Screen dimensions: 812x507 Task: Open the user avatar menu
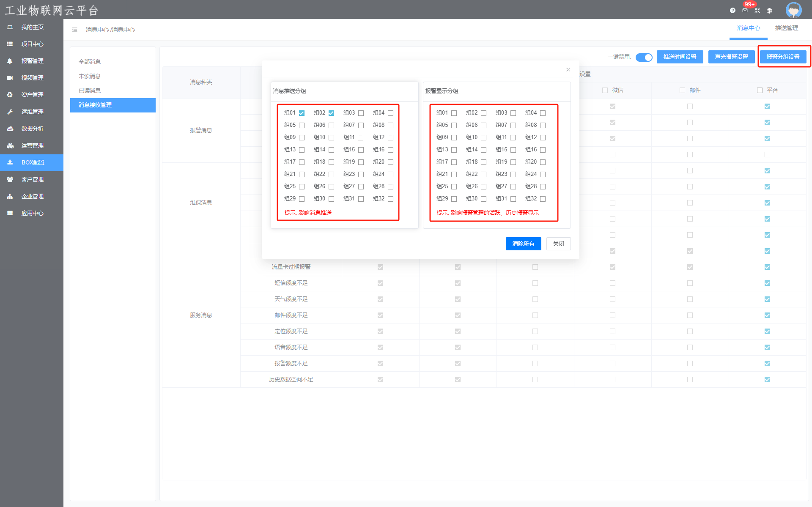(793, 10)
